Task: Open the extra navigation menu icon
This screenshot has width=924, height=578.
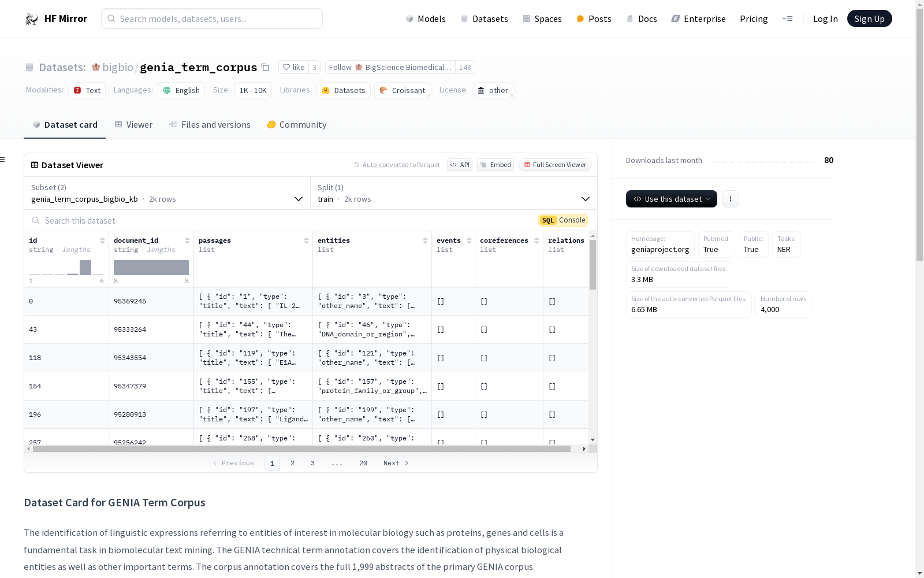Action: point(787,18)
